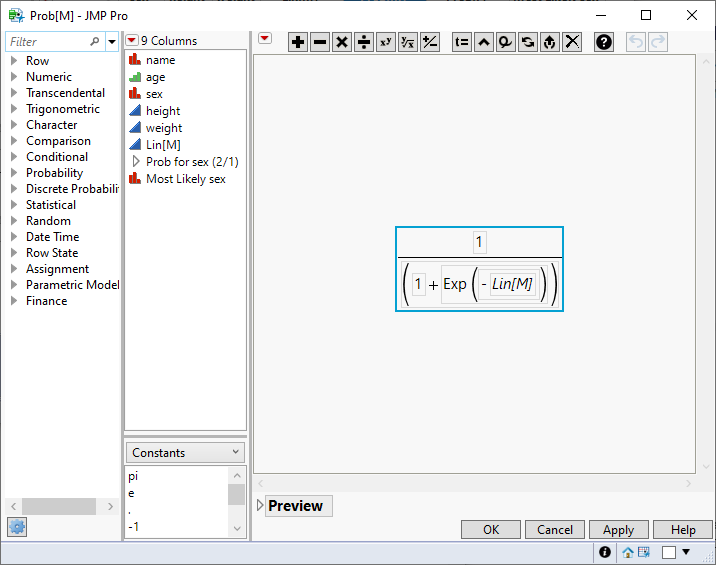Click the Divide operator button
Image resolution: width=716 pixels, height=565 pixels.
click(364, 42)
